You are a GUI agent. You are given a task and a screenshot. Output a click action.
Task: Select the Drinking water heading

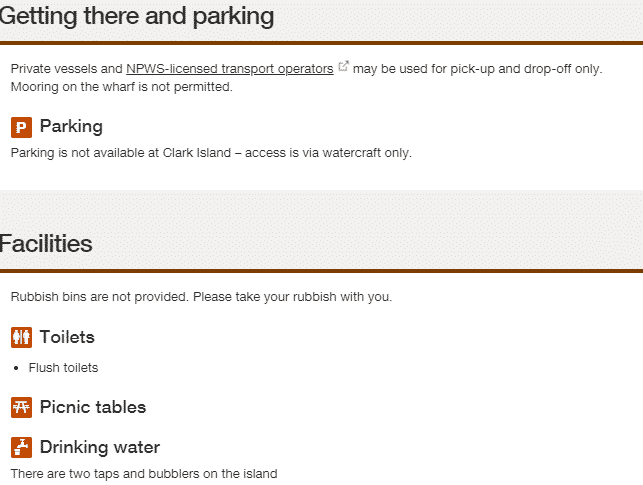coord(100,447)
